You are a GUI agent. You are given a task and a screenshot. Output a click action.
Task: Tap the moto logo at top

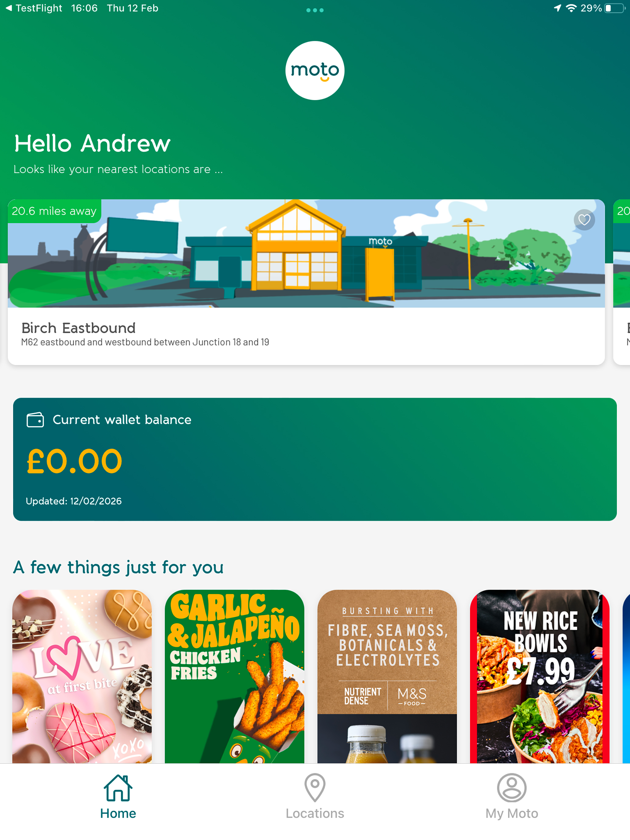[x=315, y=71]
